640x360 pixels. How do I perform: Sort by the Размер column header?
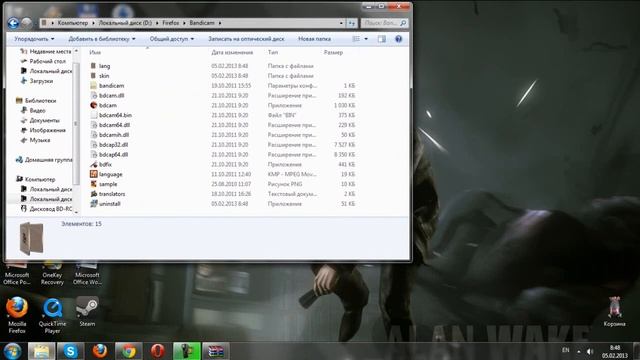click(333, 52)
